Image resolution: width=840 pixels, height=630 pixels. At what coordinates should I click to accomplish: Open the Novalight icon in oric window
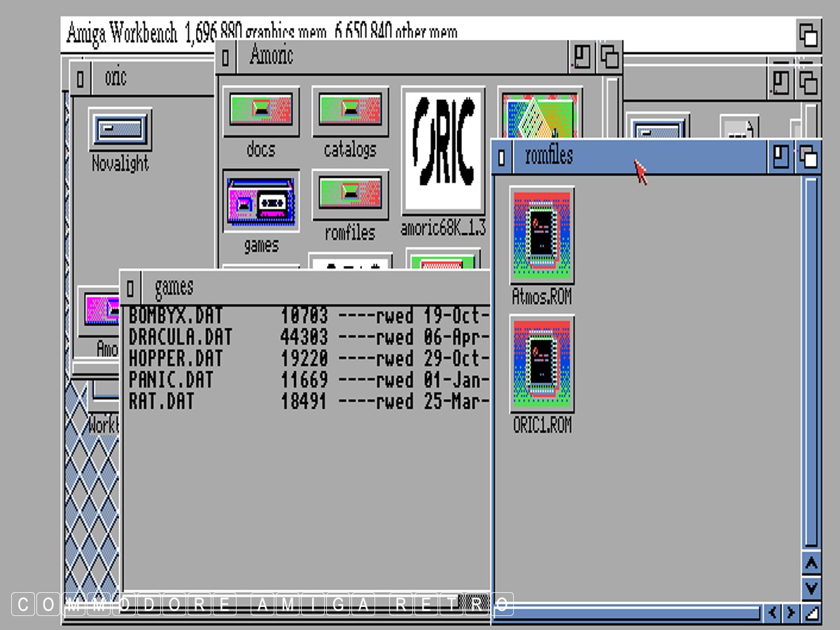click(x=120, y=129)
